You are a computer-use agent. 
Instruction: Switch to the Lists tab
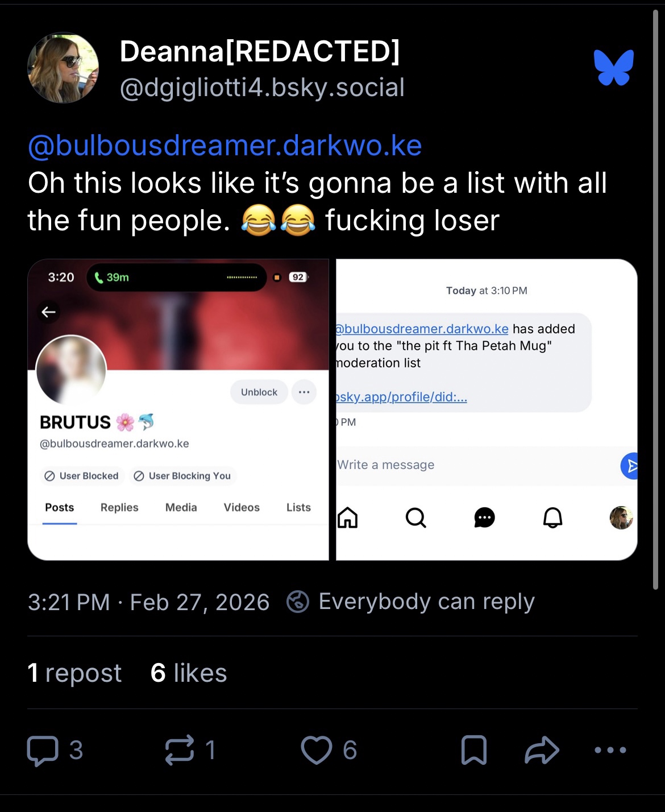[x=298, y=507]
